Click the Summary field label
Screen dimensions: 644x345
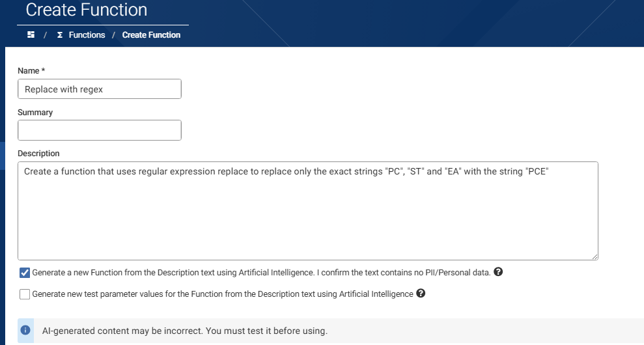coord(35,112)
